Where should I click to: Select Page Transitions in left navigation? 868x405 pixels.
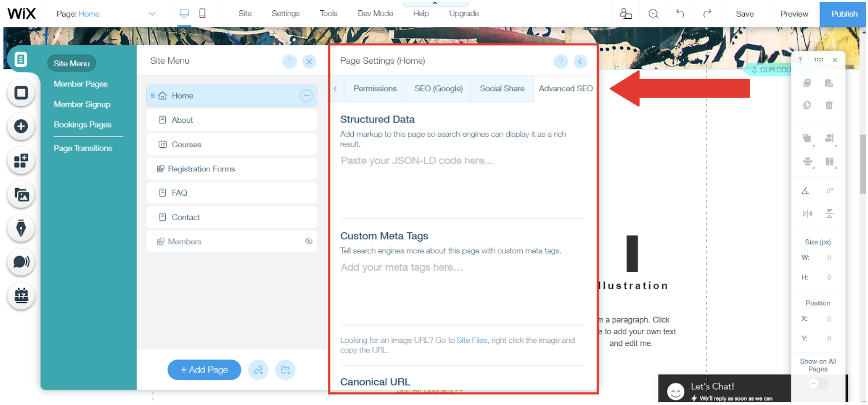coord(83,148)
